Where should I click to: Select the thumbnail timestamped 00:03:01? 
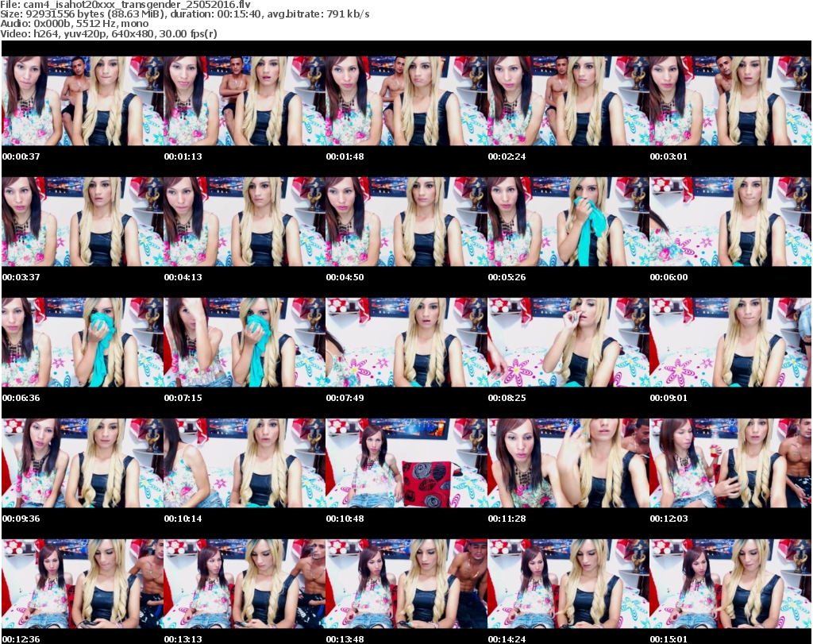730,101
